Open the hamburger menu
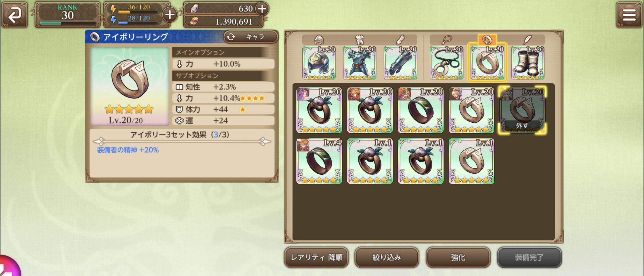The height and width of the screenshot is (276, 644). [x=629, y=15]
